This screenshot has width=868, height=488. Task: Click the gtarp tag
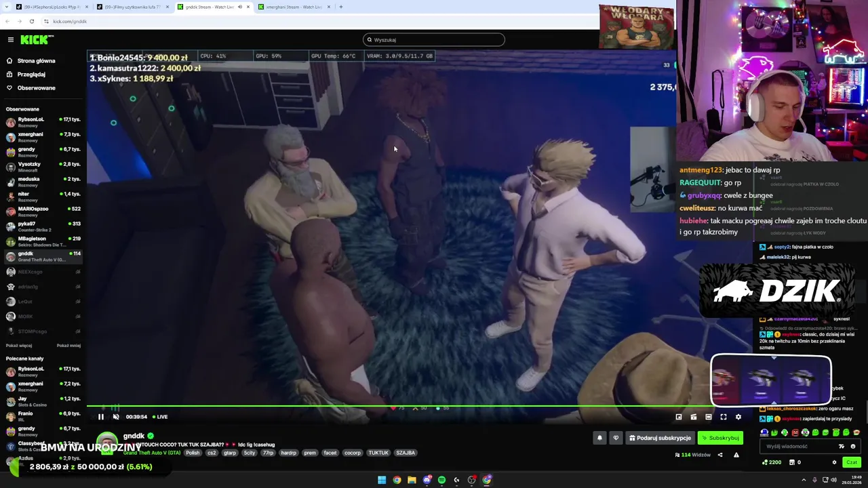[x=230, y=453]
